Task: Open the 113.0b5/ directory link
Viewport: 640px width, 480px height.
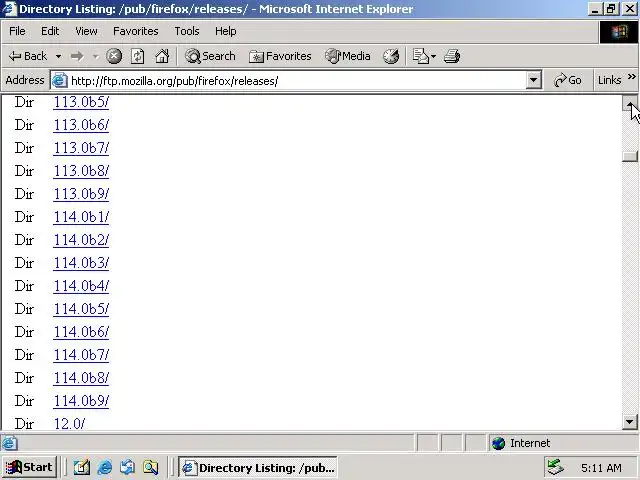Action: tap(81, 102)
